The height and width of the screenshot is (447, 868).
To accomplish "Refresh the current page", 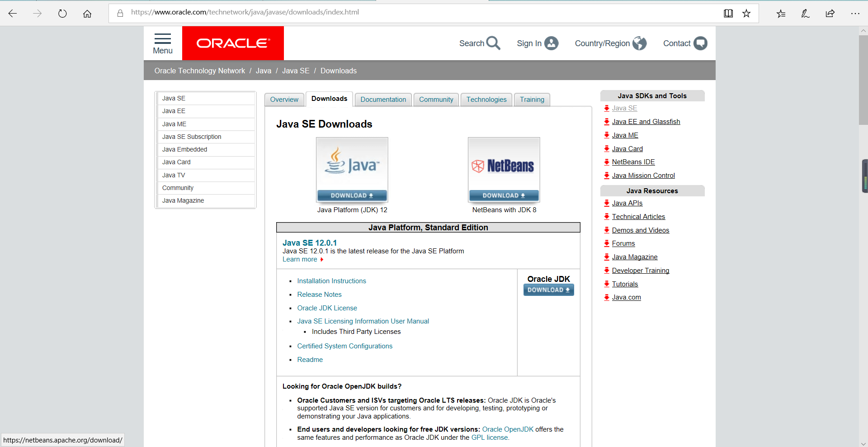I will coord(62,14).
